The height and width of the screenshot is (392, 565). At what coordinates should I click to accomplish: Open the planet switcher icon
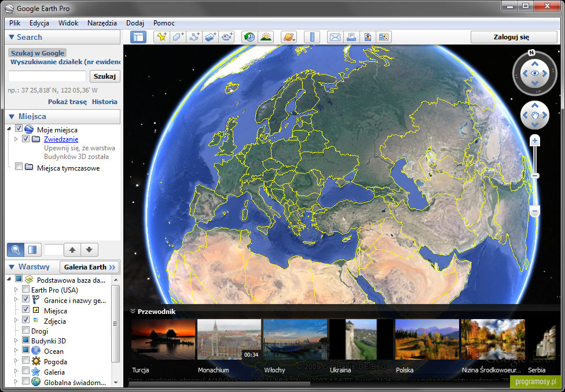click(289, 37)
